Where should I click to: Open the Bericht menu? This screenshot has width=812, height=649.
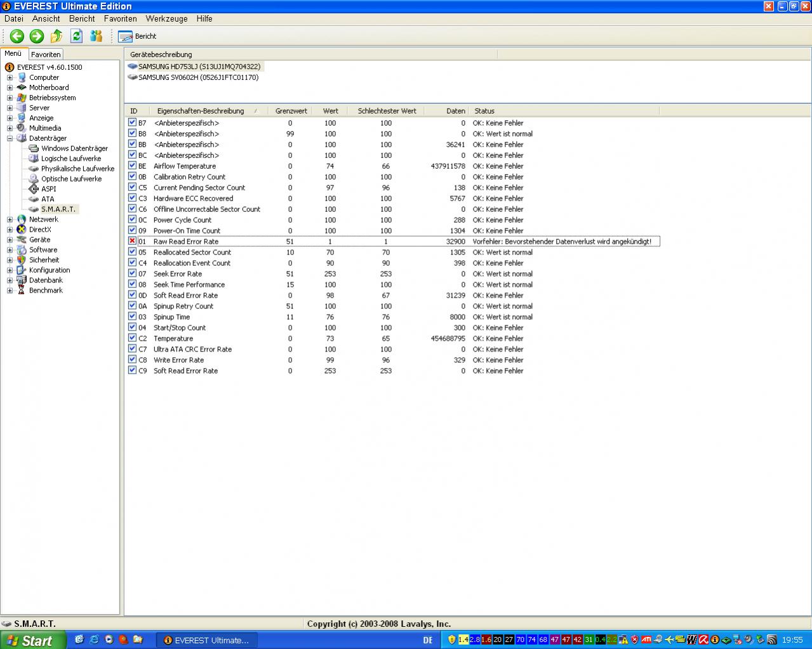(x=82, y=19)
